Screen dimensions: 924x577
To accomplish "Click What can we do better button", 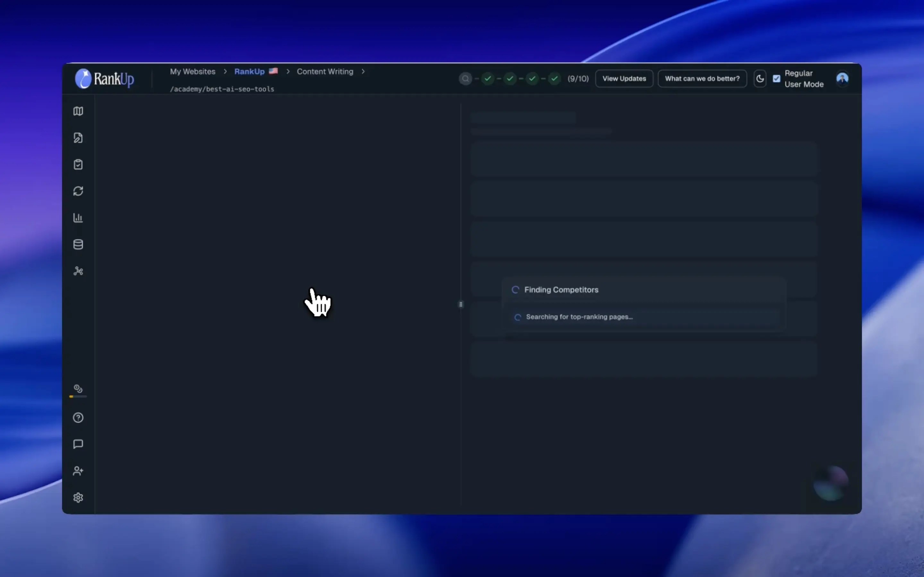I will point(702,79).
